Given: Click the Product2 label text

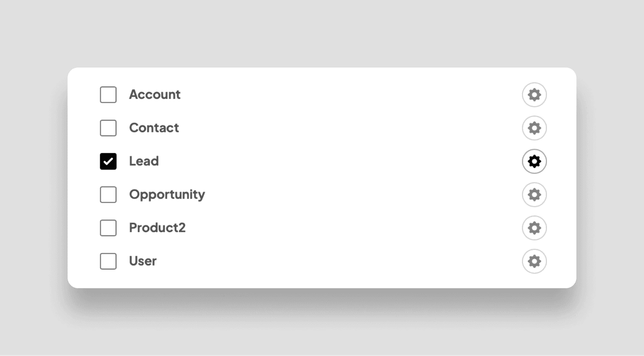Looking at the screenshot, I should pyautogui.click(x=157, y=228).
